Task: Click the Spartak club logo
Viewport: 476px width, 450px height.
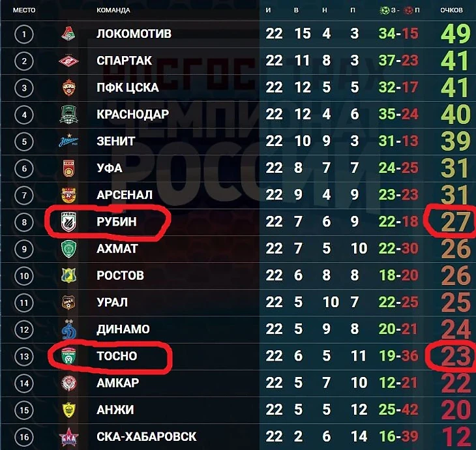Action: (x=68, y=61)
